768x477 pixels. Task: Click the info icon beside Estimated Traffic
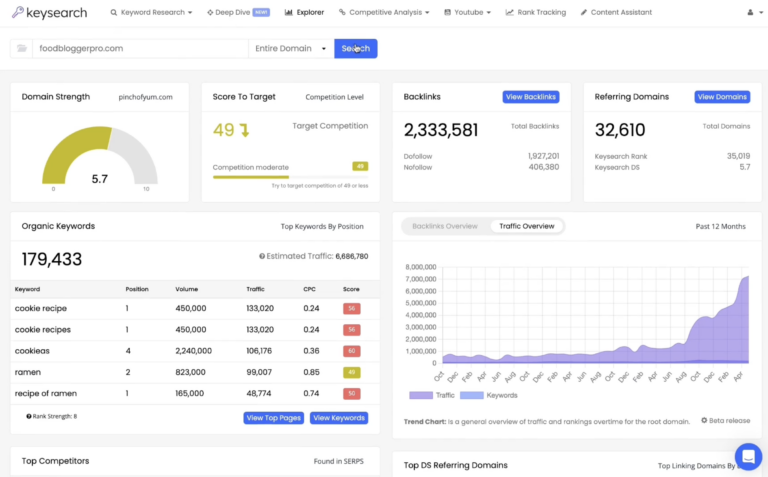(x=262, y=256)
